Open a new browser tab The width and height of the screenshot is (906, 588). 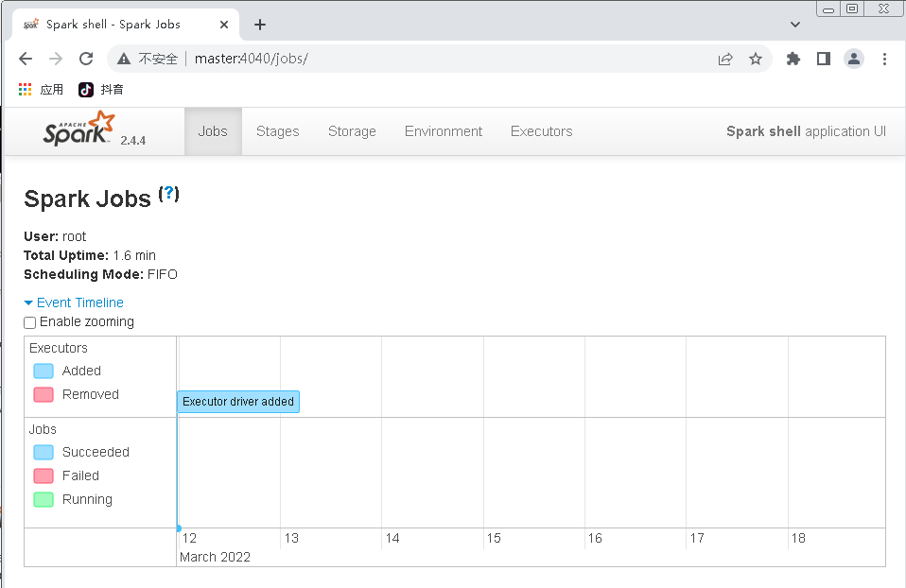pos(260,25)
